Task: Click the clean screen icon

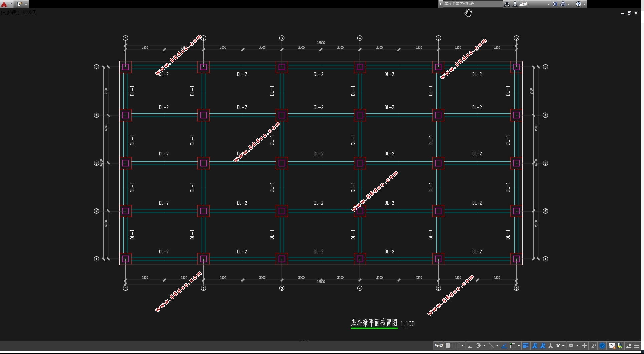Action: click(x=629, y=346)
